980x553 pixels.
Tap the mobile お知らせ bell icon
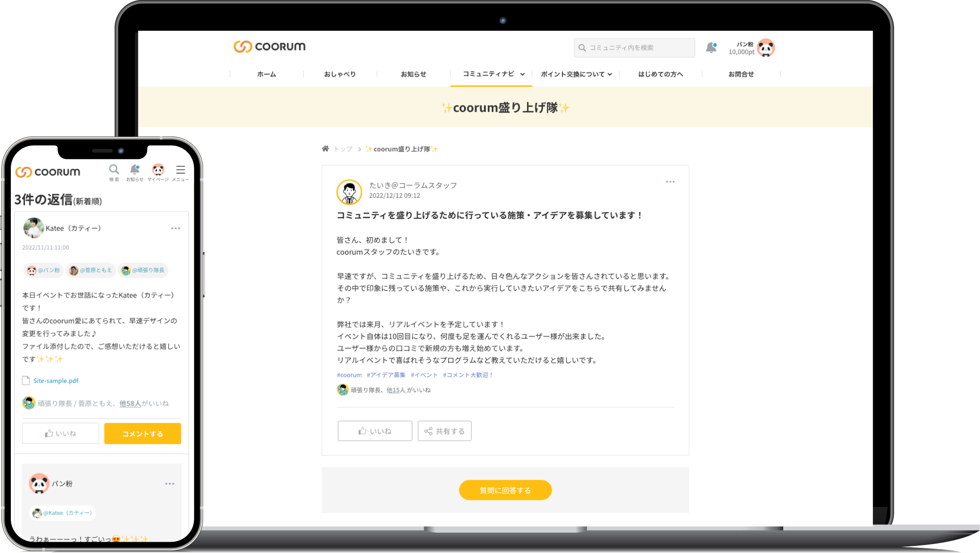pyautogui.click(x=134, y=169)
